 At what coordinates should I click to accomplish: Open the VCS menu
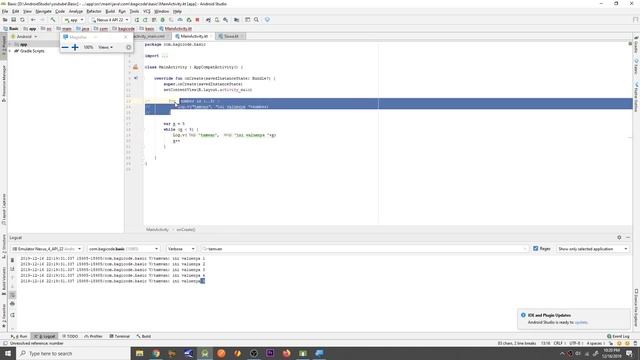click(147, 11)
